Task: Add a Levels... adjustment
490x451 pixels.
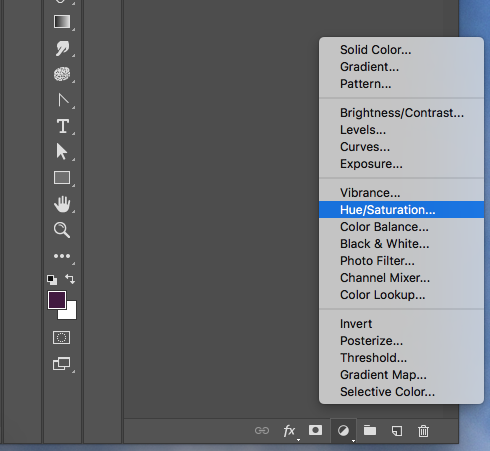Action: (x=401, y=130)
